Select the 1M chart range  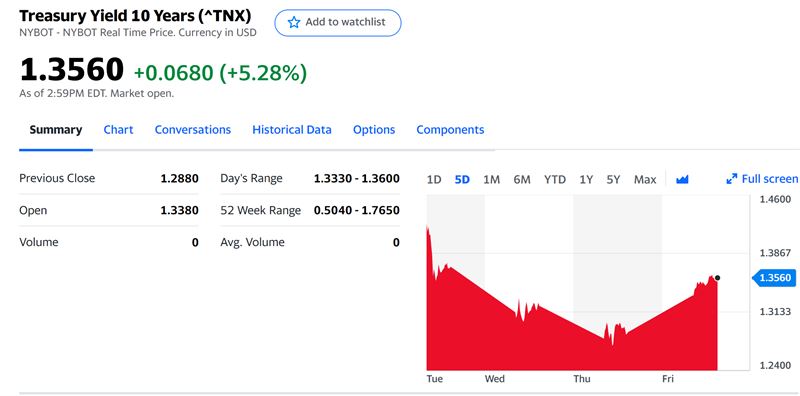491,180
